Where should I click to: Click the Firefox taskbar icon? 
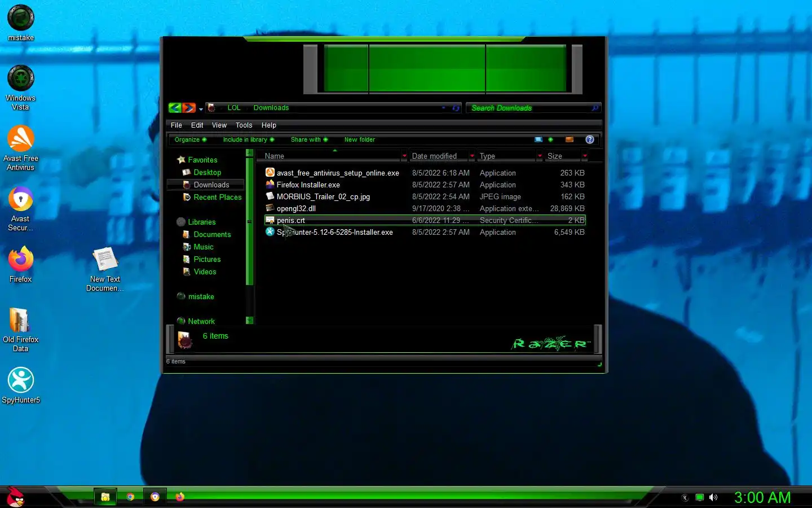(180, 497)
